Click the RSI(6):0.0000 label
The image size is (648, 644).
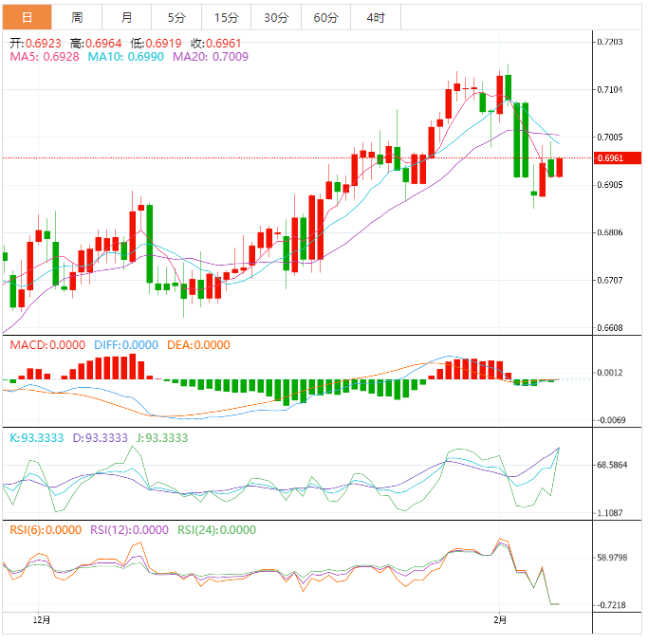[46, 530]
